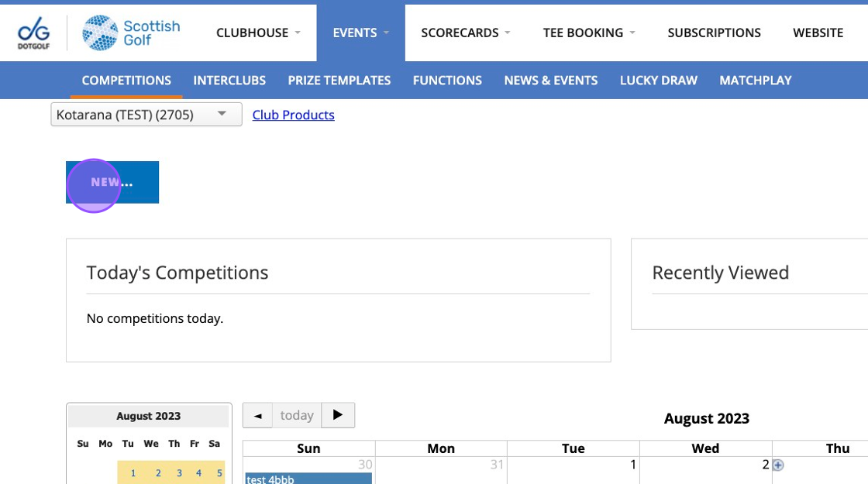This screenshot has width=868, height=484.
Task: Open the Subscriptions menu item
Action: point(714,33)
